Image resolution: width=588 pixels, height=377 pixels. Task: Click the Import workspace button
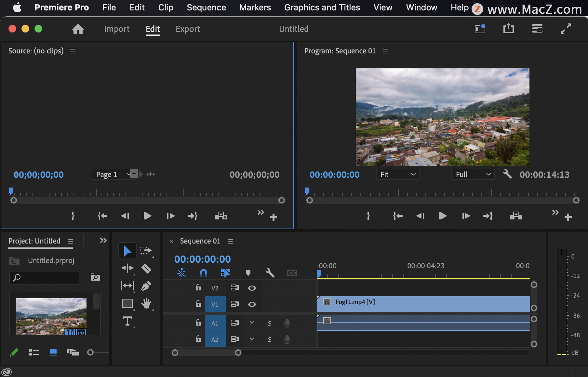[x=116, y=29]
